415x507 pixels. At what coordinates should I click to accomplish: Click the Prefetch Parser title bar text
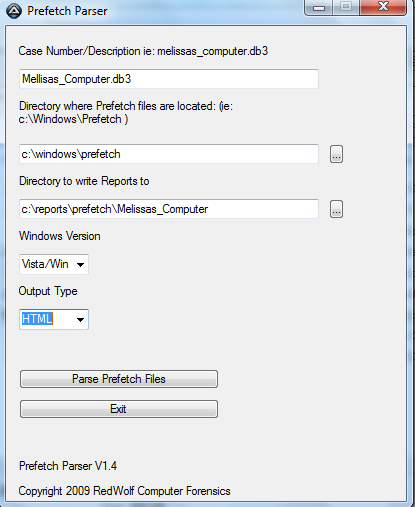point(67,11)
